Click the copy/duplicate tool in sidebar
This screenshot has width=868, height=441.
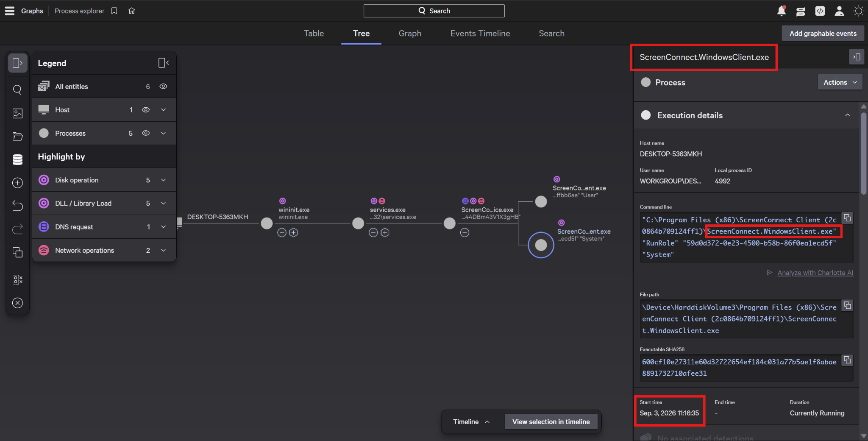(x=17, y=252)
